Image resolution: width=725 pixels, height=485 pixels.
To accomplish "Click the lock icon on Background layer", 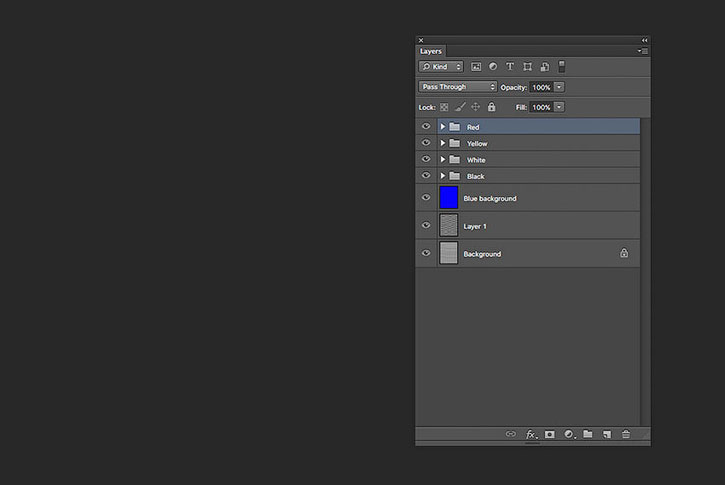I will tap(624, 253).
